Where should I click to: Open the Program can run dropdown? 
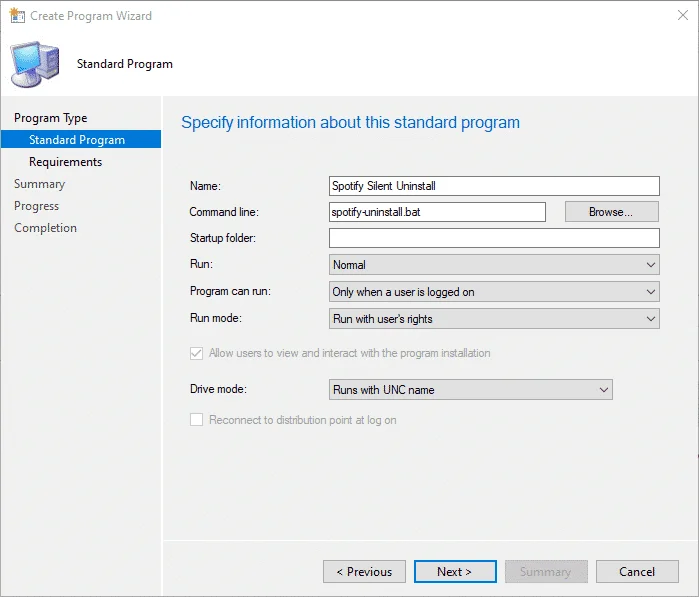pos(494,292)
